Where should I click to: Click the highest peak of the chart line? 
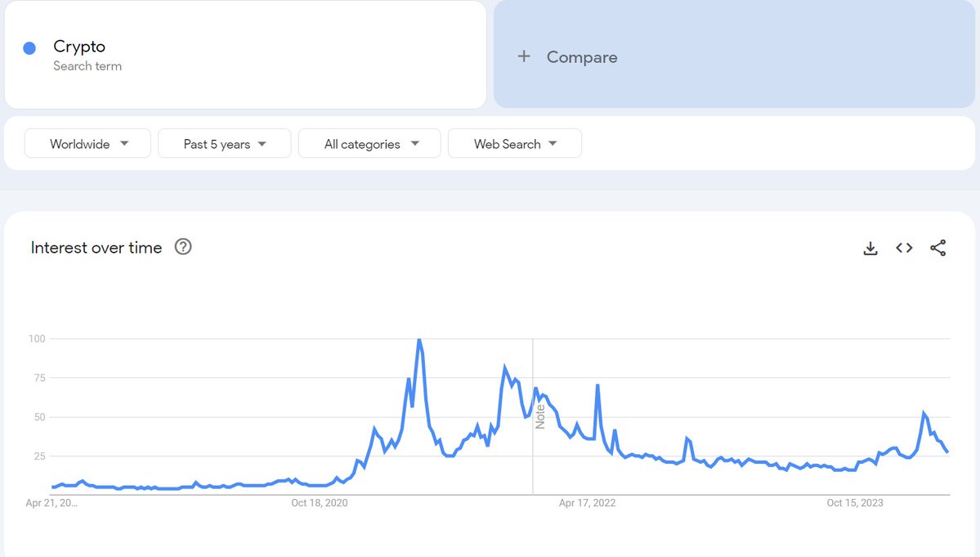[x=419, y=339]
